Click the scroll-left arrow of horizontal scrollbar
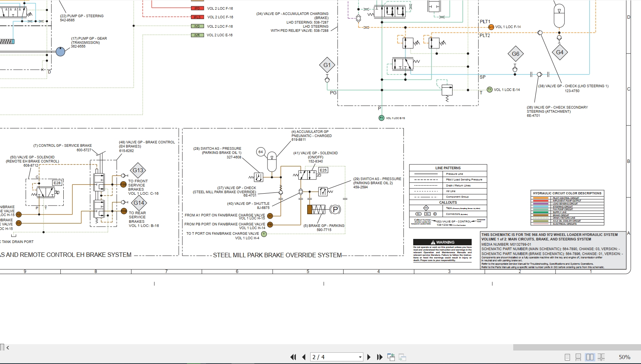 click(x=8, y=348)
